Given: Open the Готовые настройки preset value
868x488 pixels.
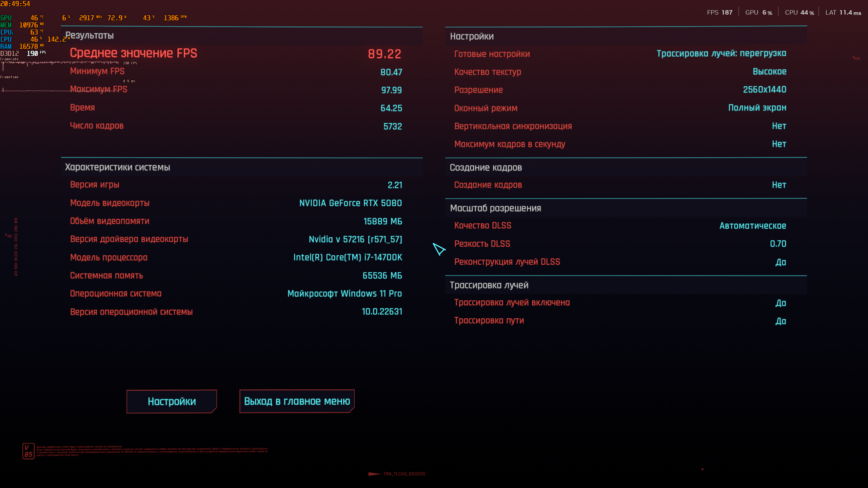Looking at the screenshot, I should click(x=721, y=54).
